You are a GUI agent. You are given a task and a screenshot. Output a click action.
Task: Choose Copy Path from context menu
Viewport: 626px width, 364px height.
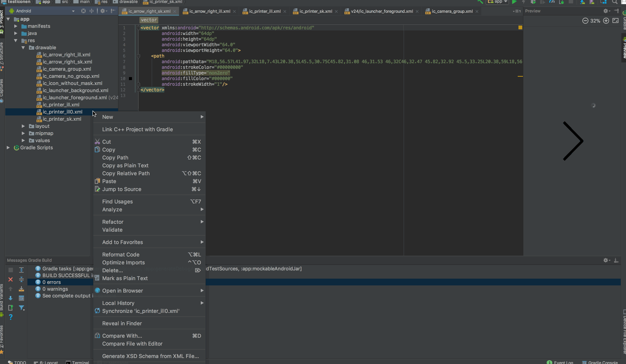[149, 158]
